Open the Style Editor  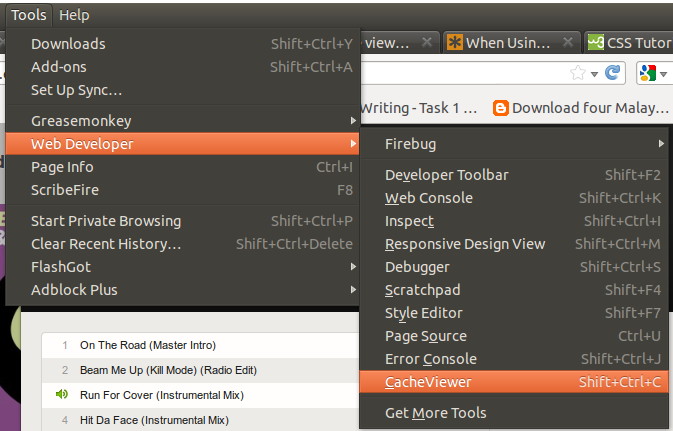[x=514, y=313]
